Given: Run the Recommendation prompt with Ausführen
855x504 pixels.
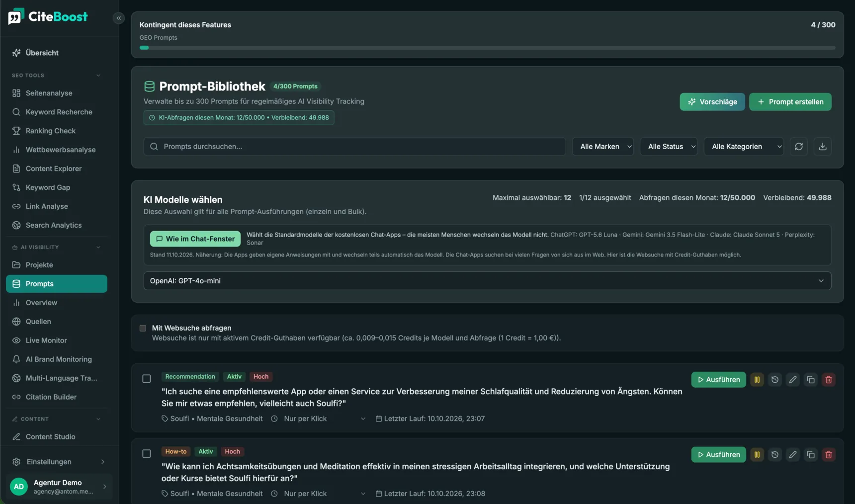Looking at the screenshot, I should [x=718, y=380].
